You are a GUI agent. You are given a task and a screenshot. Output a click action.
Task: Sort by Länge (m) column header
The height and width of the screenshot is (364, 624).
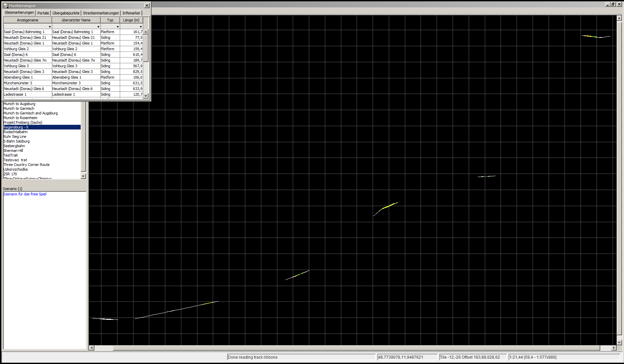[131, 20]
